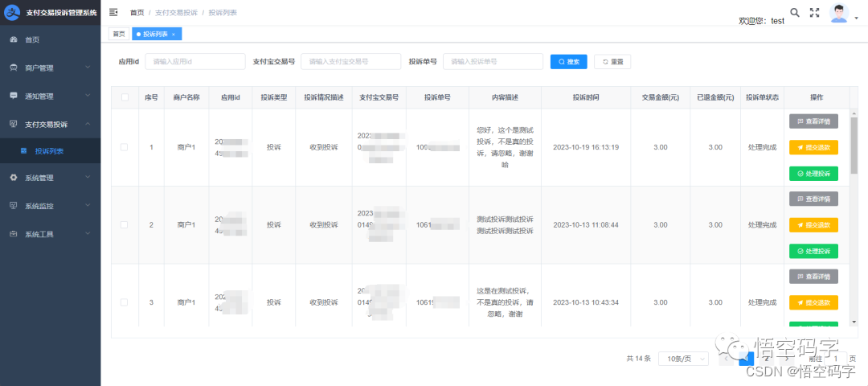Focus the 投诉单号 input field

pos(493,61)
